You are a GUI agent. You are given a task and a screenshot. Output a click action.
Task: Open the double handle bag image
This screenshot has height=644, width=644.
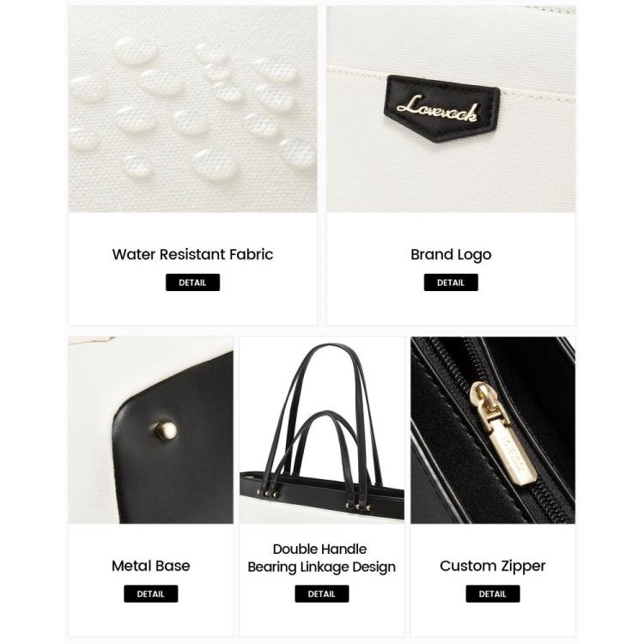322,430
